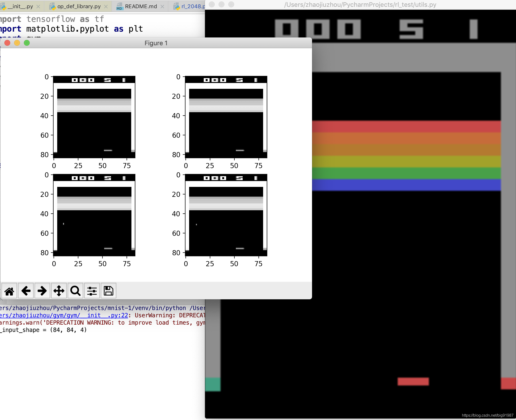This screenshot has width=516, height=420.
Task: Click the red paddle in Breakout window
Action: (413, 381)
